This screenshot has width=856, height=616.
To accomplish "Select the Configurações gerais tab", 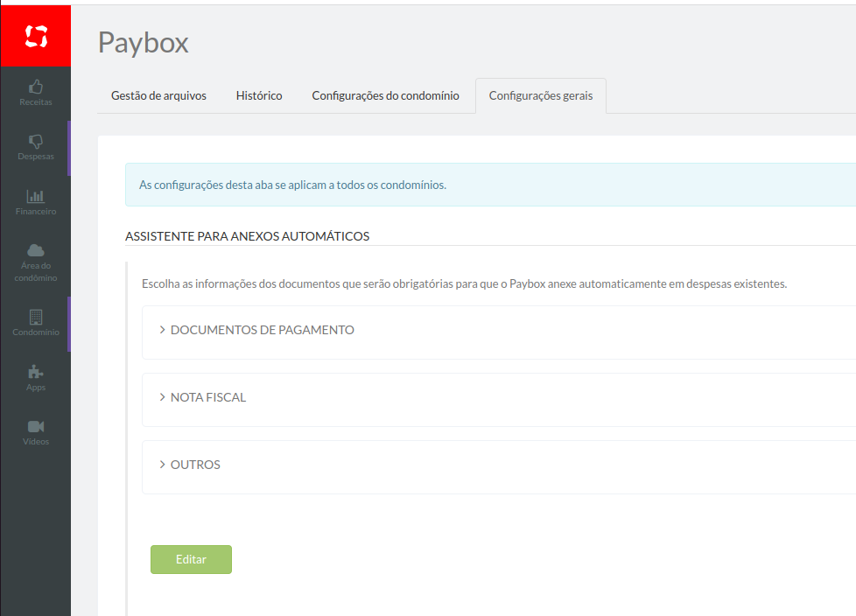I will click(x=541, y=96).
